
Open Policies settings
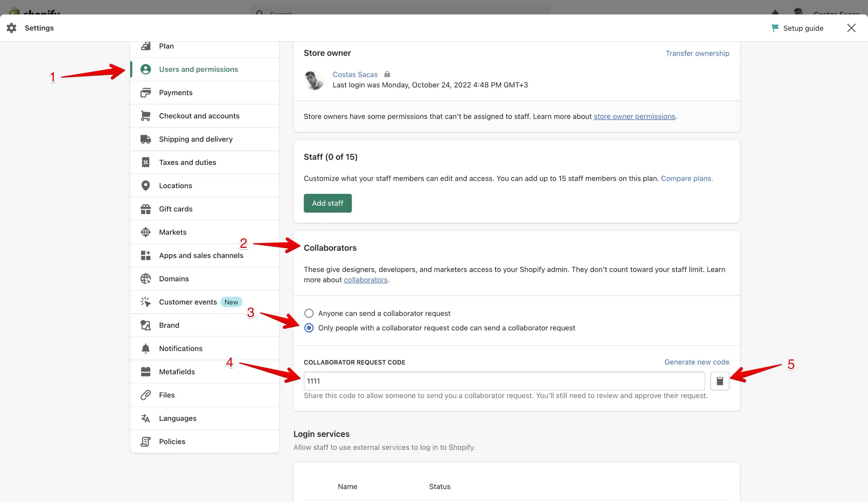205,441
